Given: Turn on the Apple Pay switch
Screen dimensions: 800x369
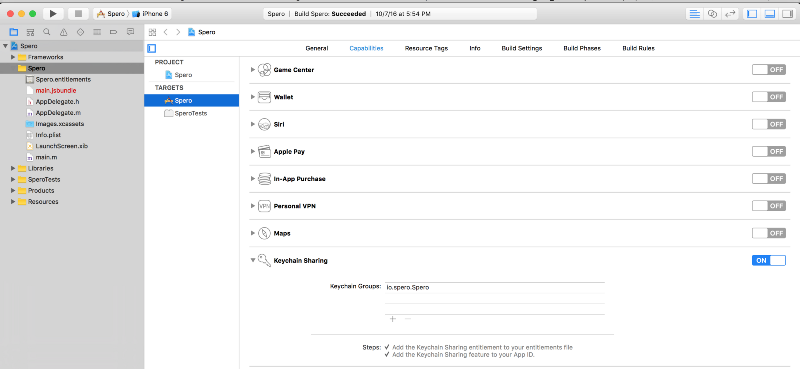Looking at the screenshot, I should coord(768,152).
